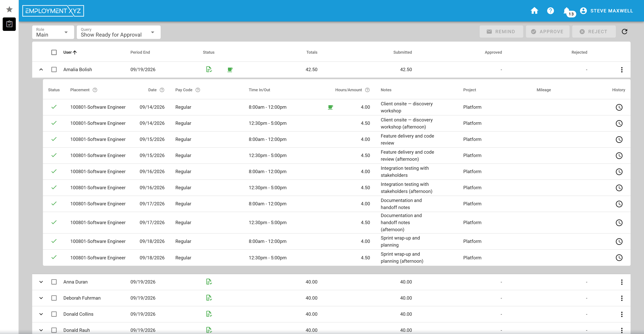Click the Approve button
Image resolution: width=644 pixels, height=334 pixels.
547,32
